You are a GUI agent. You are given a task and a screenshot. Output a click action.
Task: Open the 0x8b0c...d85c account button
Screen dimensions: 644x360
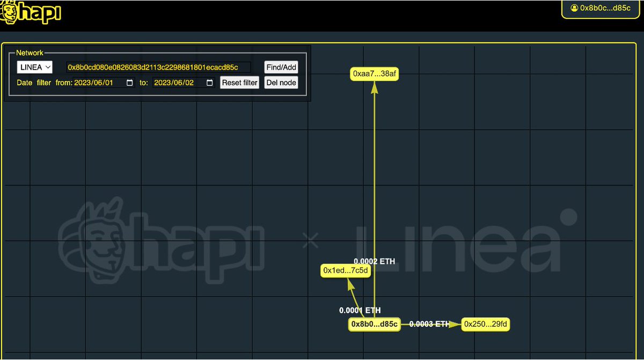pos(601,9)
